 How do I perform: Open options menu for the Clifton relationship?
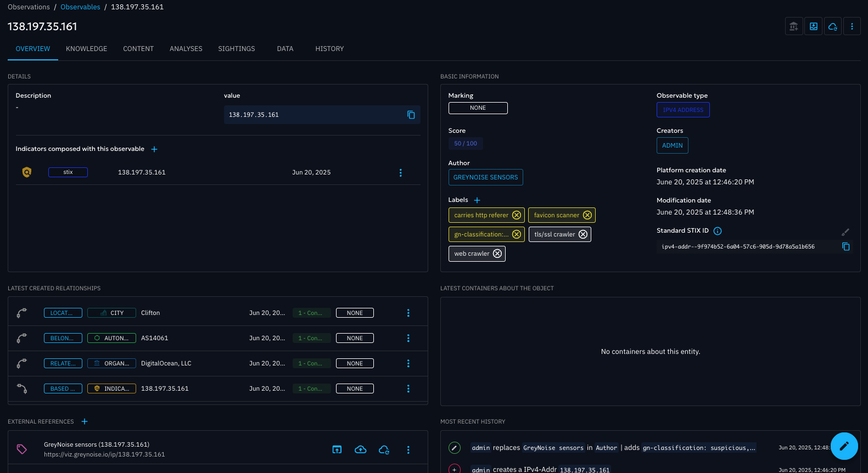tap(408, 313)
